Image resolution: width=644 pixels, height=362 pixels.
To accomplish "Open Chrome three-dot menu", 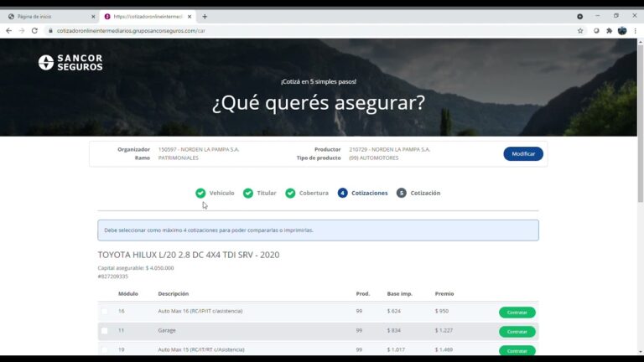I will pyautogui.click(x=635, y=31).
